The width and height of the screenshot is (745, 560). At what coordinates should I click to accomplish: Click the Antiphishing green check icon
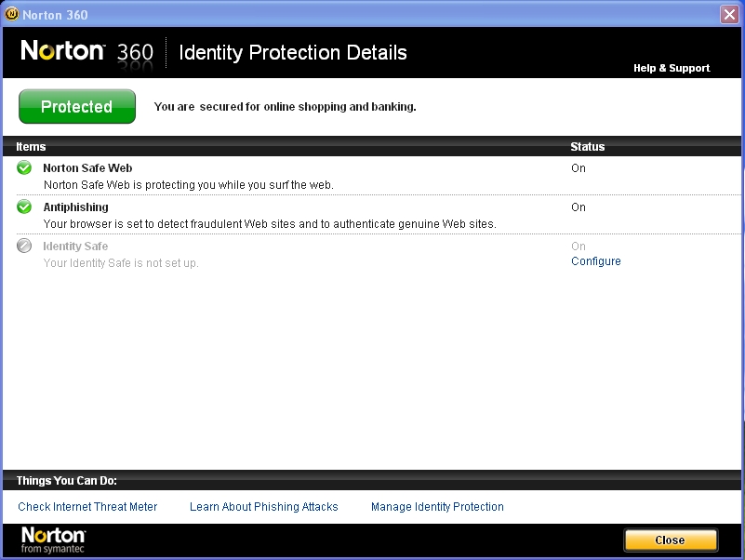pos(24,207)
